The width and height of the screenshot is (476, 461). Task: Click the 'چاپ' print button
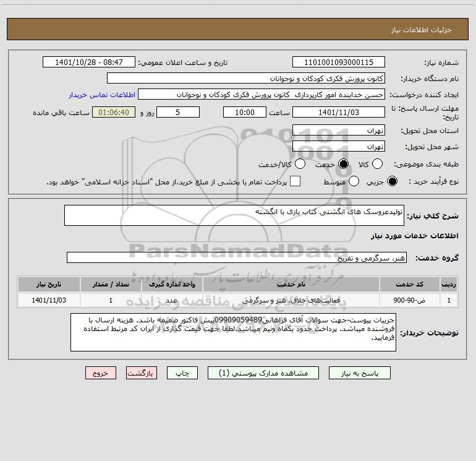pyautogui.click(x=182, y=373)
